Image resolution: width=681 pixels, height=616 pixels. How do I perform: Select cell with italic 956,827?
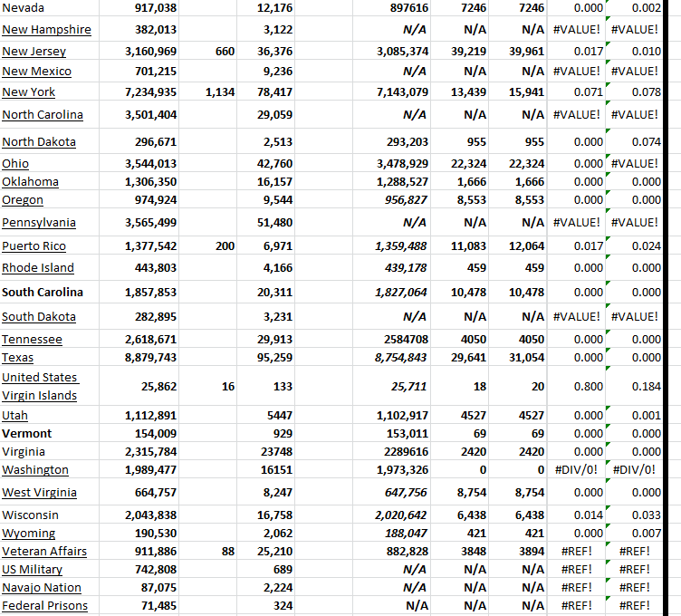(x=392, y=200)
